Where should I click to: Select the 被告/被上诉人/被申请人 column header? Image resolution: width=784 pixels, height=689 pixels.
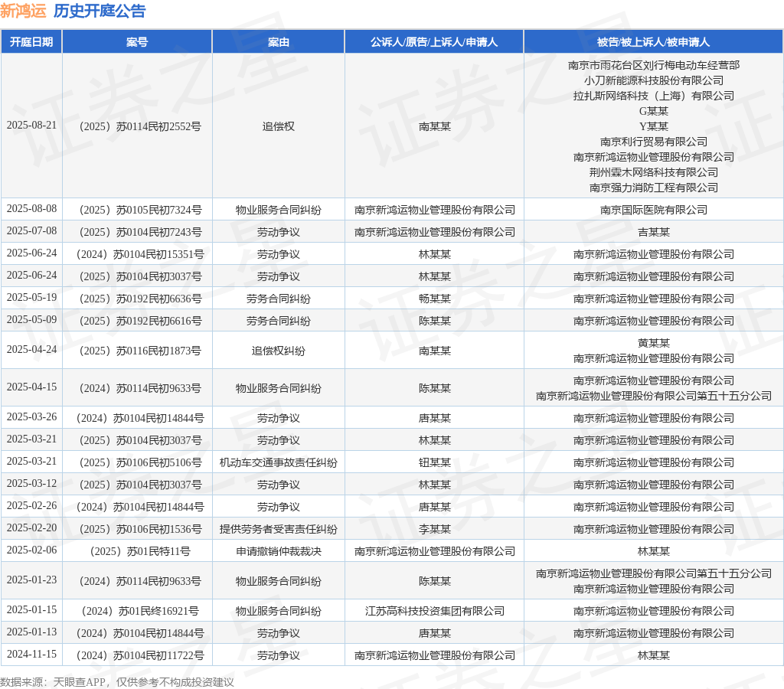[654, 42]
